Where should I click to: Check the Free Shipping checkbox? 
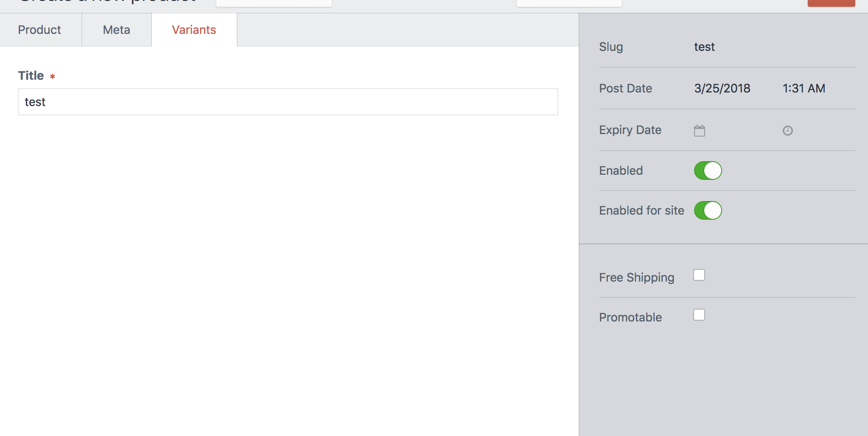pos(698,275)
